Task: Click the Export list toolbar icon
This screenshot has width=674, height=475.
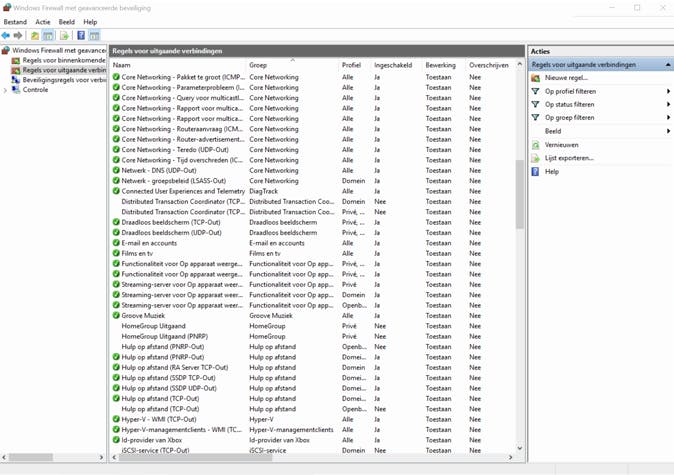Action: coord(64,36)
